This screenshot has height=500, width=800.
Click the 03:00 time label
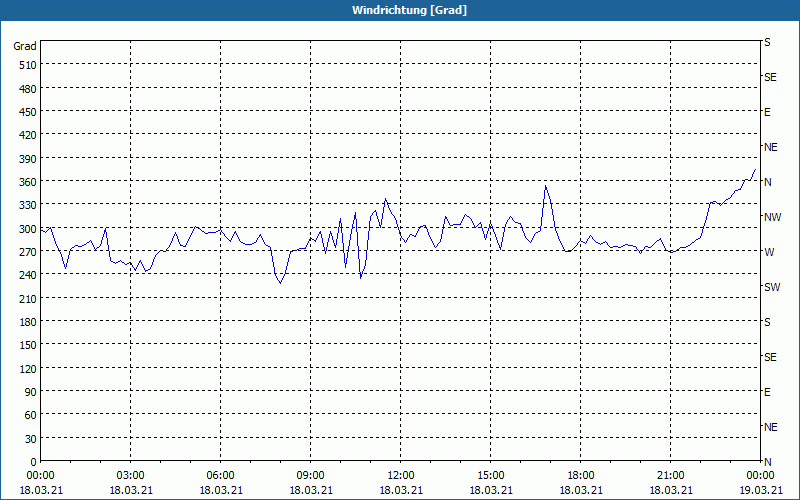click(131, 476)
